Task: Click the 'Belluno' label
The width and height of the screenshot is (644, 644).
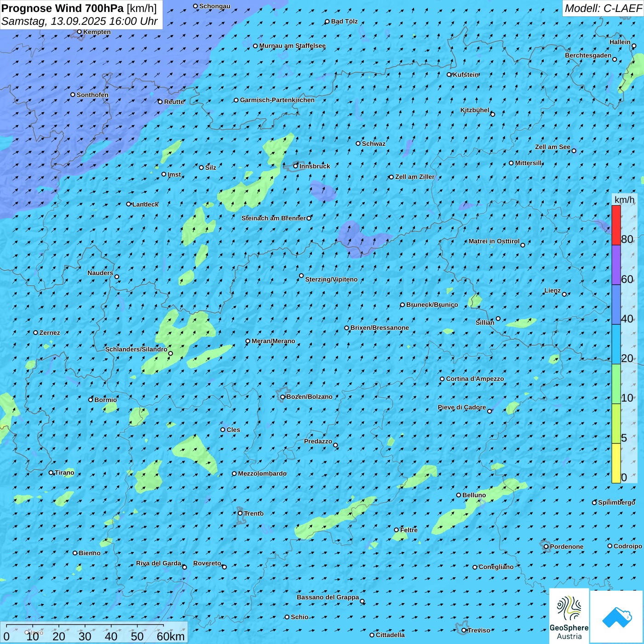Action: click(474, 495)
